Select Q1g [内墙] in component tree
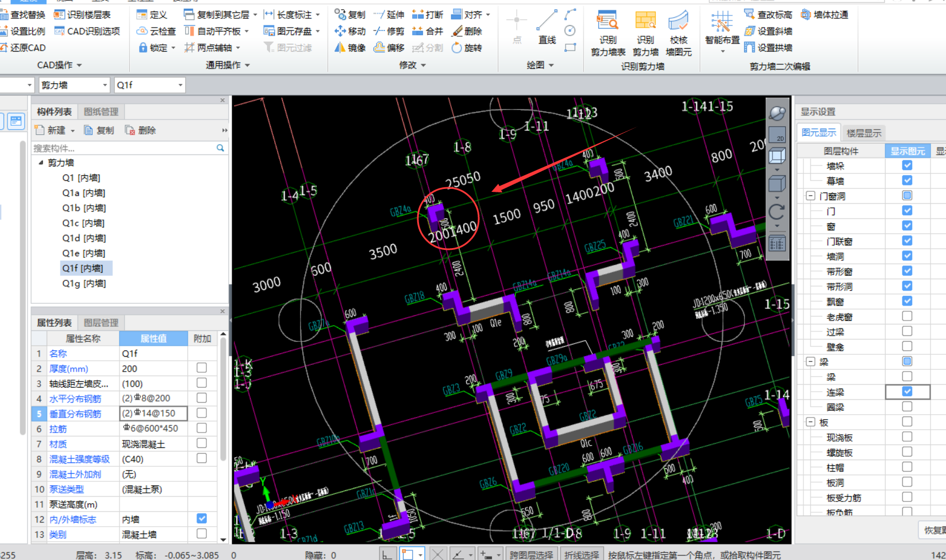946x560 pixels. (x=84, y=283)
